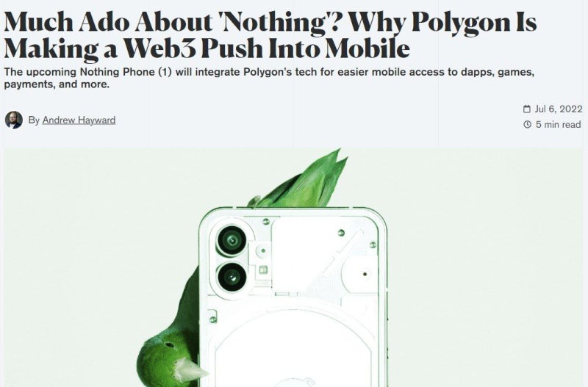Click the word 'By' before the author name
Image resolution: width=588 pixels, height=387 pixels.
click(34, 120)
